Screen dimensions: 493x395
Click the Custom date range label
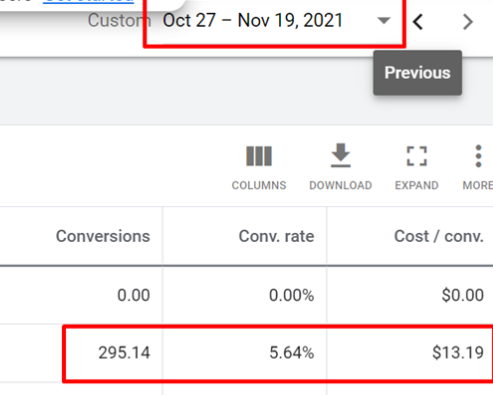pos(119,21)
